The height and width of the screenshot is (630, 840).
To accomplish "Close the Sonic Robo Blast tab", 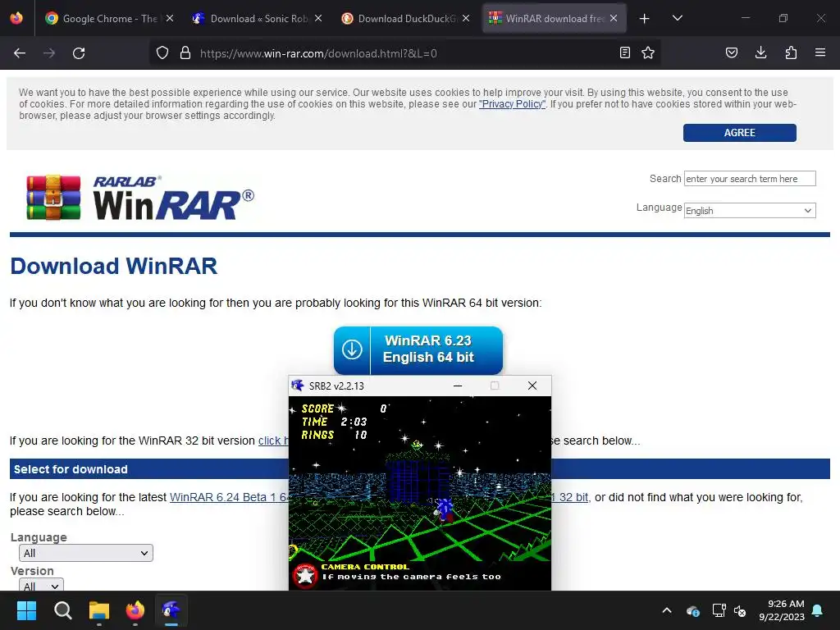I will click(x=318, y=18).
